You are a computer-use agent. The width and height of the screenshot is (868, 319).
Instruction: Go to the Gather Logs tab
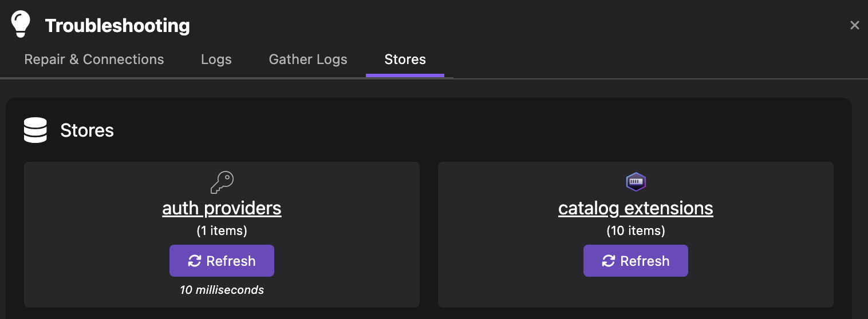[308, 59]
